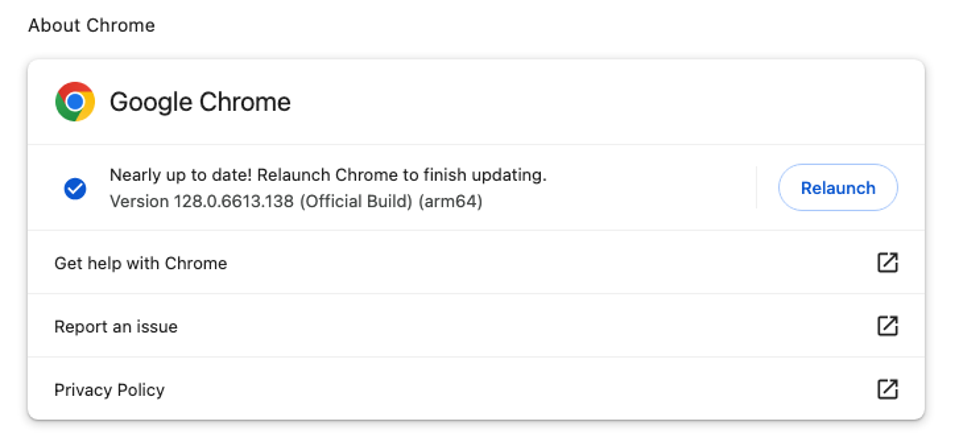This screenshot has width=959, height=446.
Task: Select the Report an issue row
Action: click(116, 326)
